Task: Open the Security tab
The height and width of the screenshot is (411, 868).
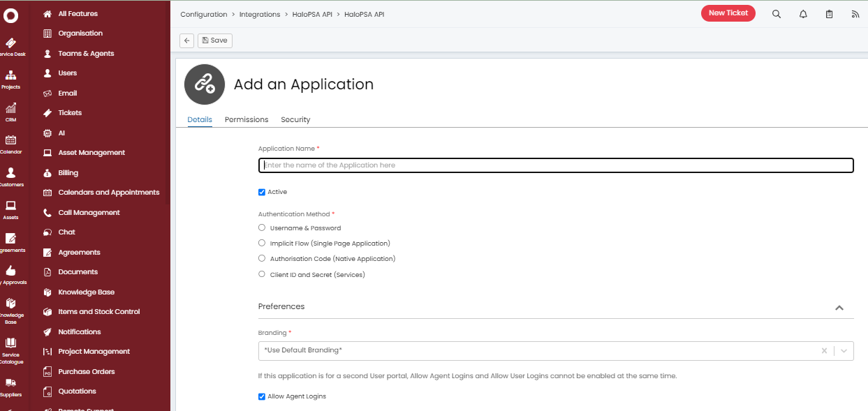Action: click(295, 119)
